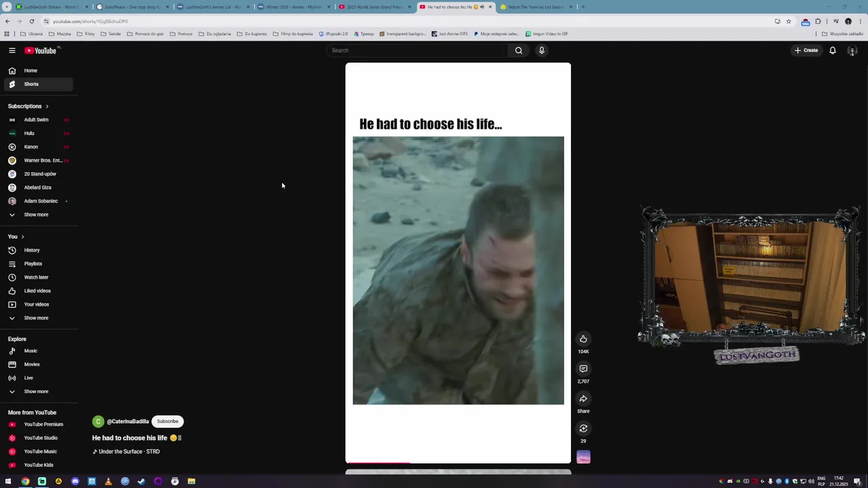Open Wszystkie zakładki folder
This screenshot has width=868, height=488.
[843, 34]
